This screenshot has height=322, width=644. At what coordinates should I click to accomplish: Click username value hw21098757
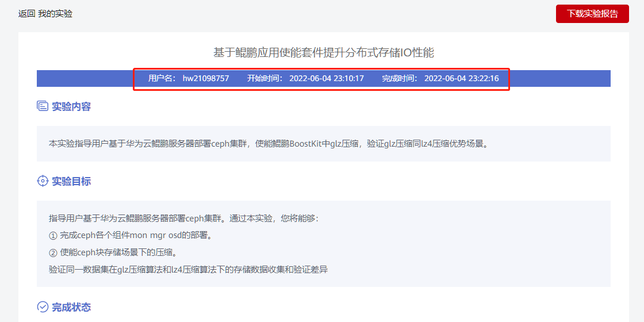point(206,78)
